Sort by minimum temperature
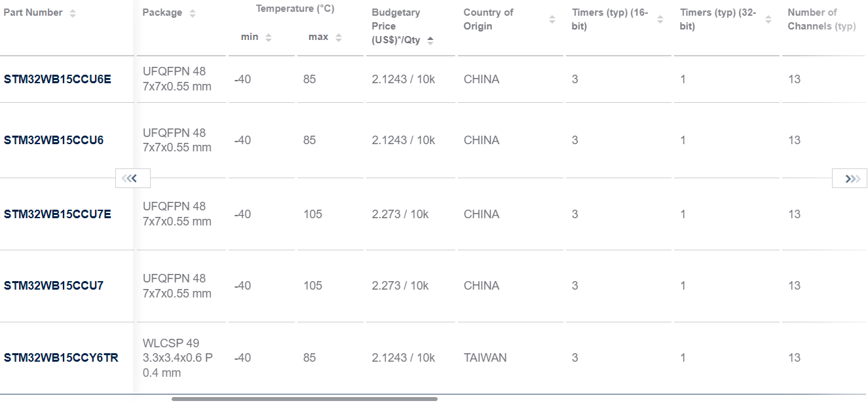Image resolution: width=868 pixels, height=403 pixels. pos(269,37)
